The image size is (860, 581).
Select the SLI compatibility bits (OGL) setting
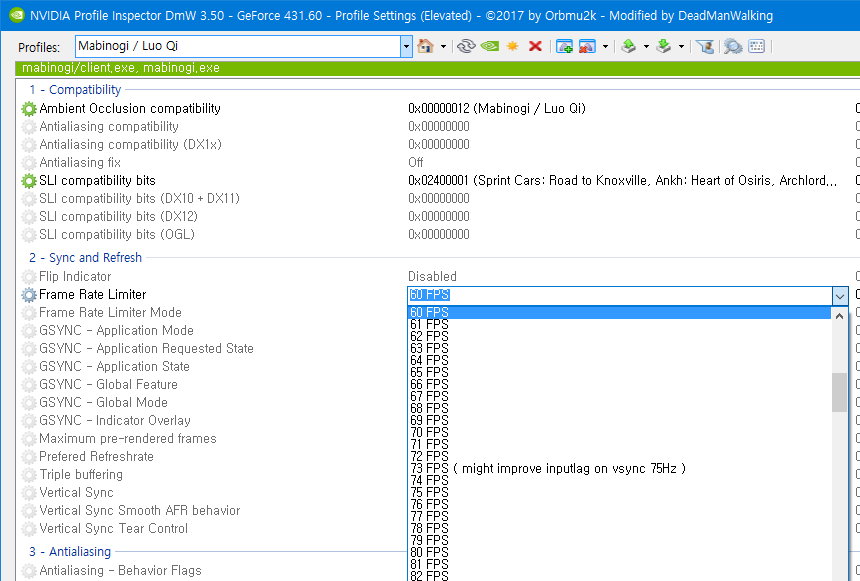[117, 235]
